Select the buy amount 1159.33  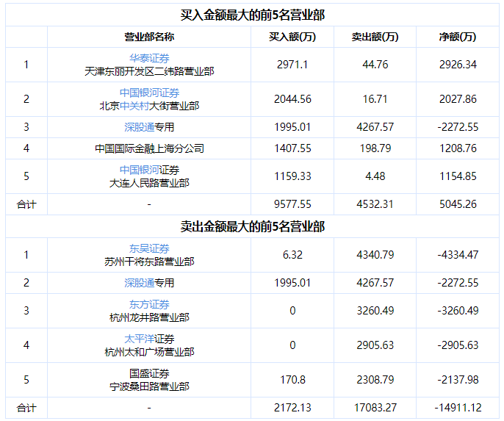pyautogui.click(x=292, y=176)
